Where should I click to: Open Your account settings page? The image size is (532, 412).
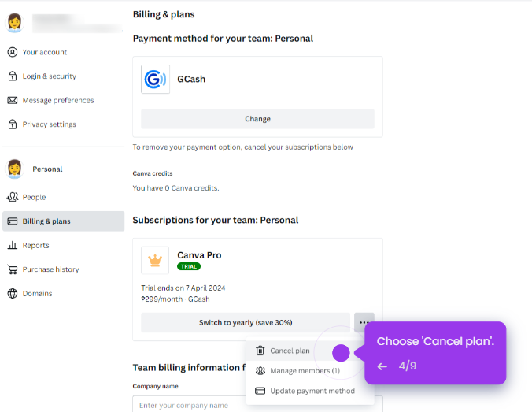coord(45,52)
